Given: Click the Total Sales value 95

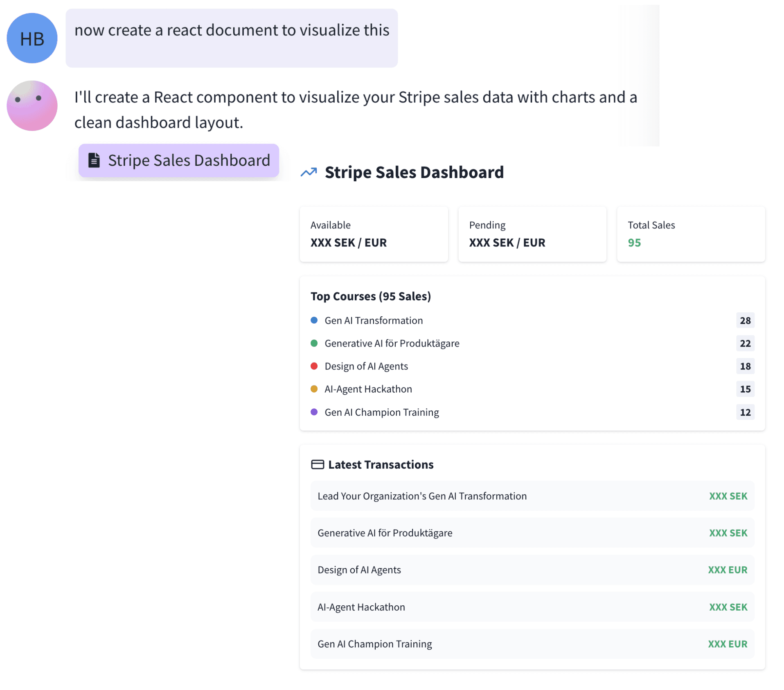Looking at the screenshot, I should 634,243.
